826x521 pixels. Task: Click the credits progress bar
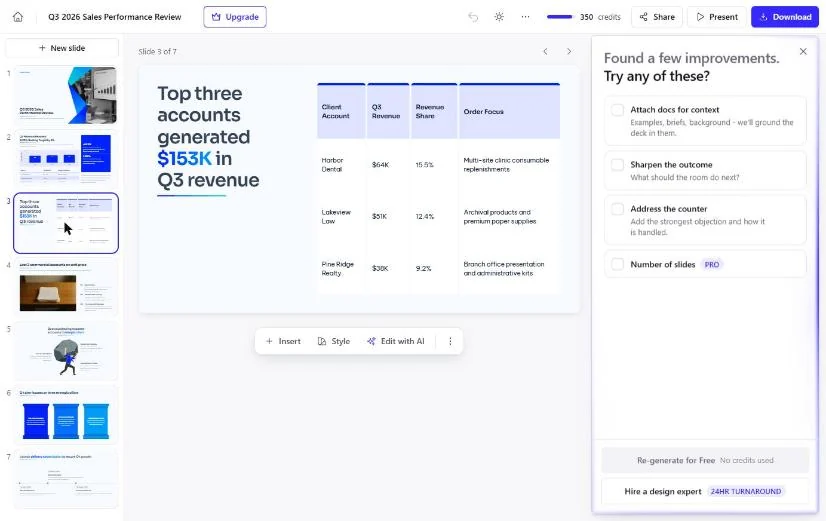coord(559,17)
